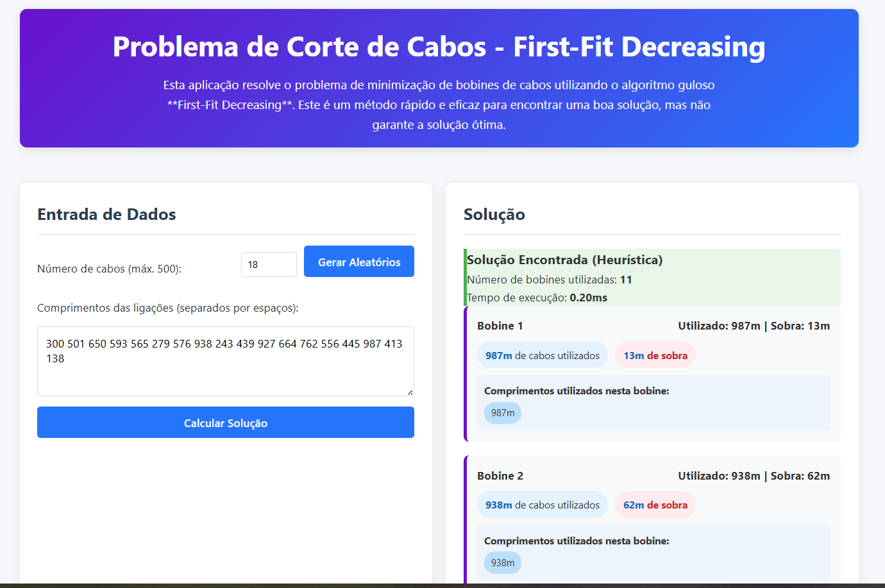Select the Bobine 1 heading
Screen dimensions: 885x588
[499, 326]
